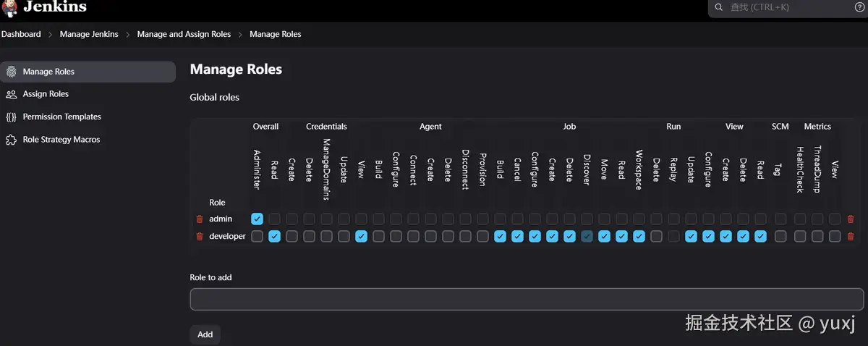Open the search help question-mark icon

pyautogui.click(x=860, y=7)
